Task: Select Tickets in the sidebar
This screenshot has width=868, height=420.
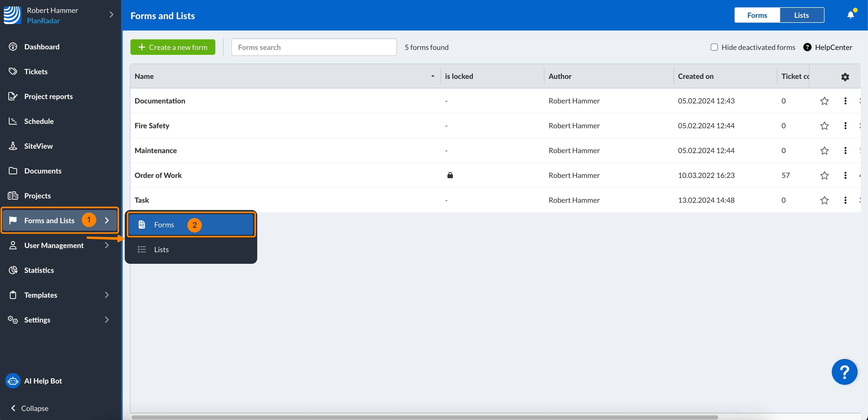Action: click(36, 71)
